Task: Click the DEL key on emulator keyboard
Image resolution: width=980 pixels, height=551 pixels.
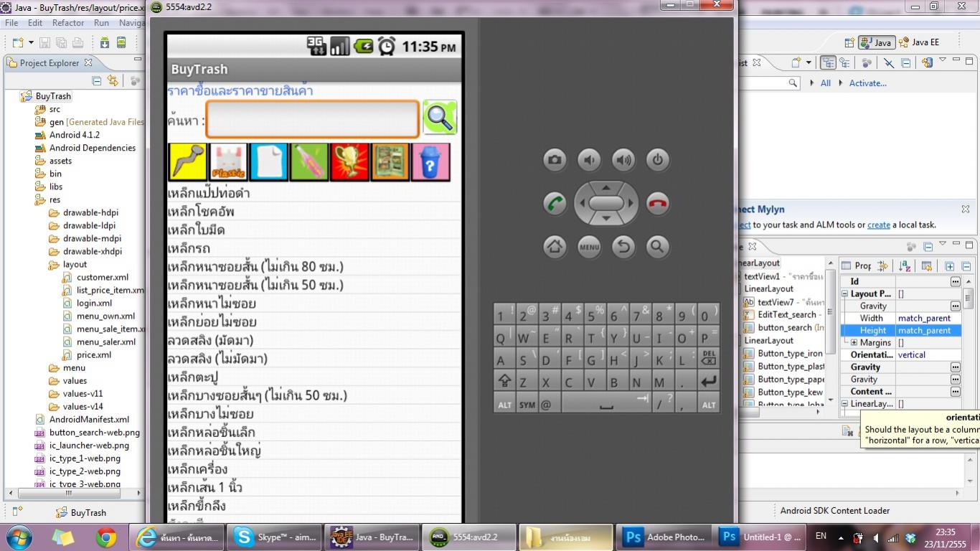Action: [x=708, y=357]
